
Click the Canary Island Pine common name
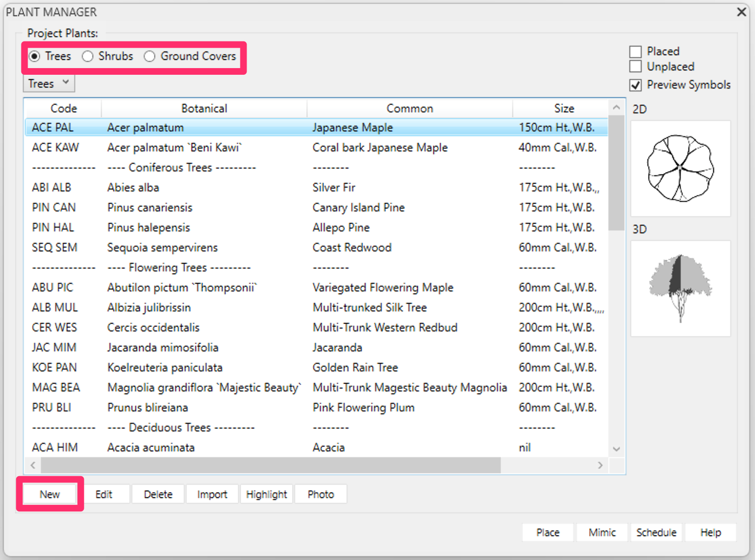(358, 208)
